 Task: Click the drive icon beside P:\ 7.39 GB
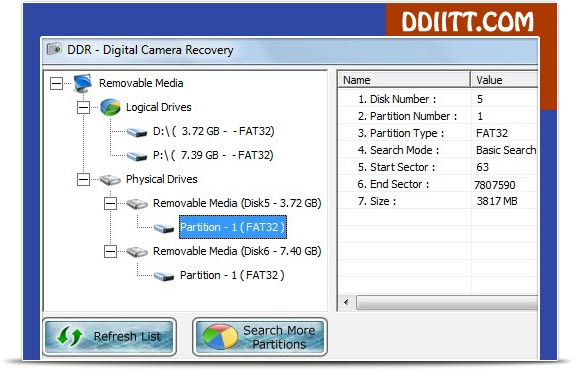[137, 156]
